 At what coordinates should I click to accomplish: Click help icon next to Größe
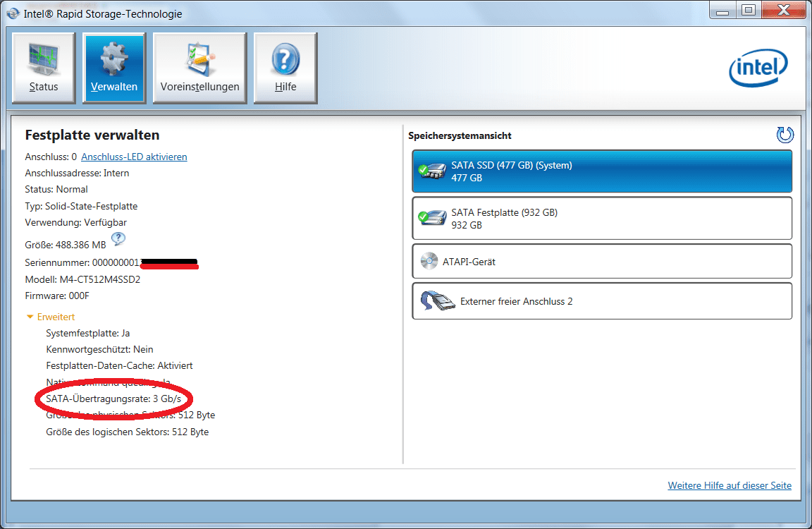(x=118, y=239)
